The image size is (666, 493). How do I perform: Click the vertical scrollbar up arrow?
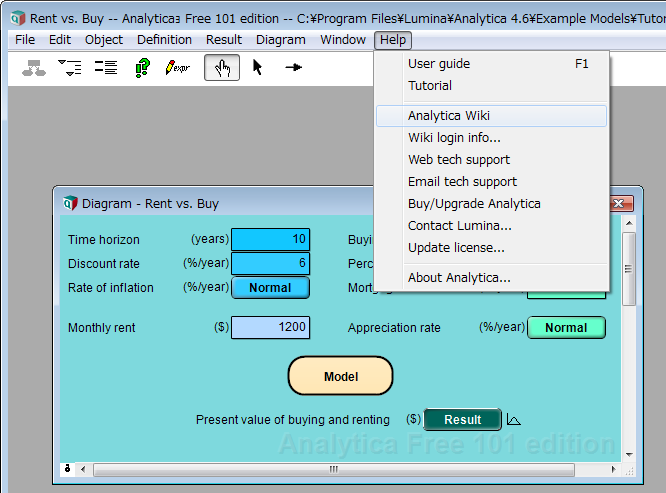[x=629, y=224]
